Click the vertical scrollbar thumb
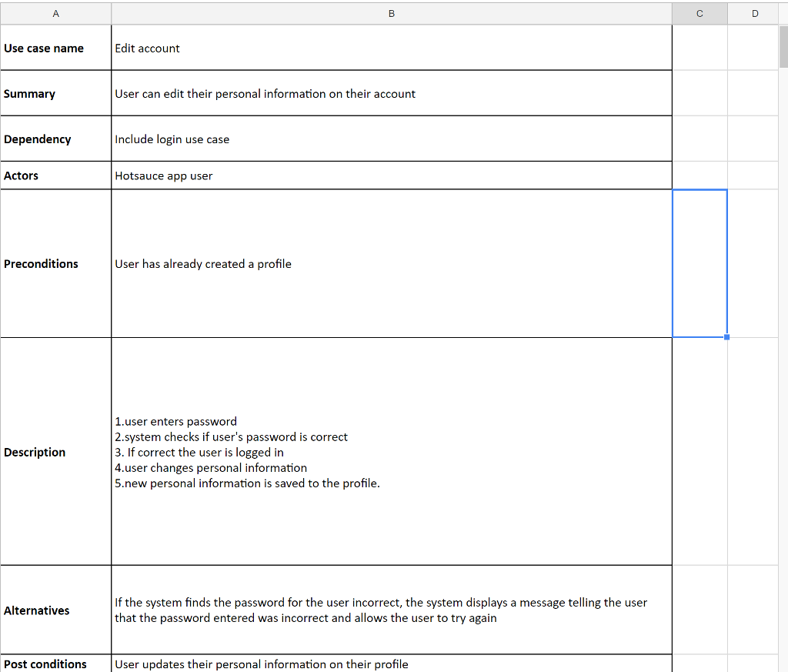 [783, 47]
